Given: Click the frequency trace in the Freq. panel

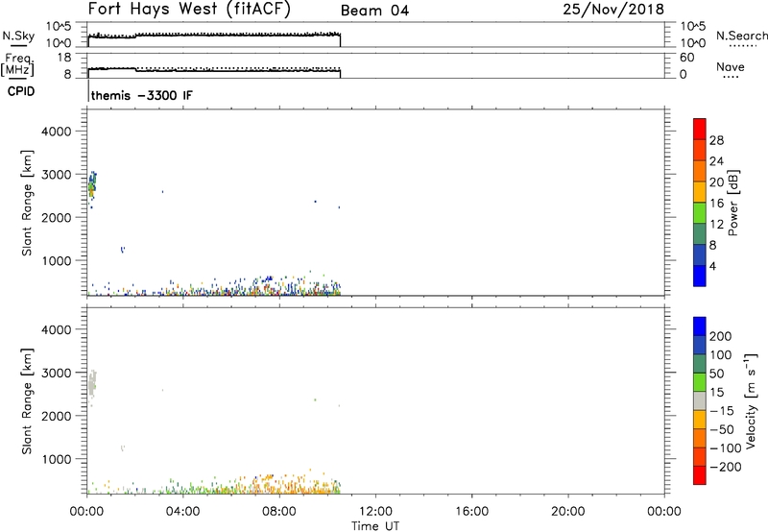Looking at the screenshot, I should tap(214, 70).
